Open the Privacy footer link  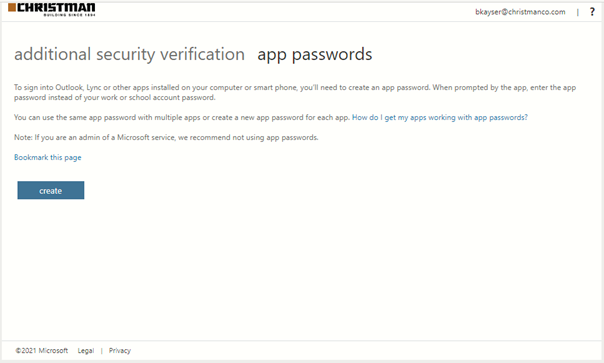click(120, 351)
